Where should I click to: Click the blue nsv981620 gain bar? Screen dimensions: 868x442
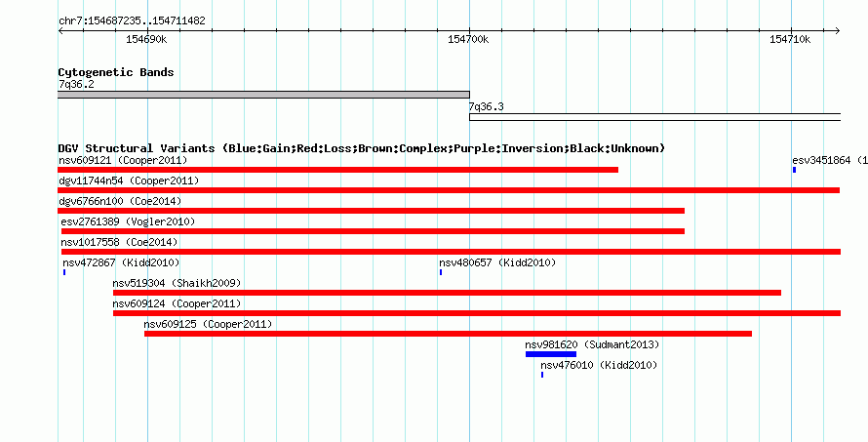coord(551,354)
